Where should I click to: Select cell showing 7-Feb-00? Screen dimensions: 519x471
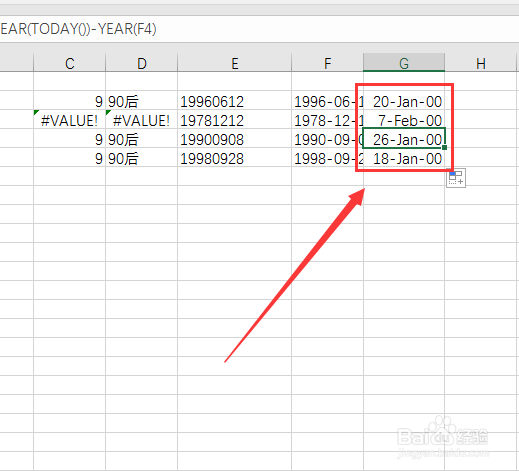point(404,119)
